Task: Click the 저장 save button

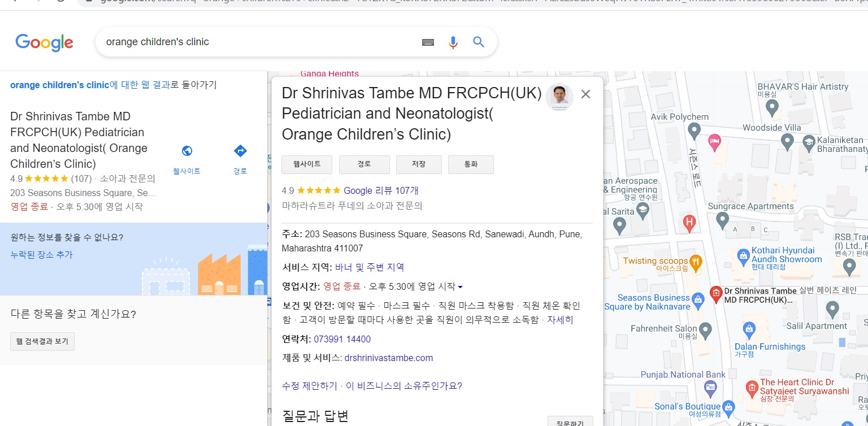Action: coord(419,164)
